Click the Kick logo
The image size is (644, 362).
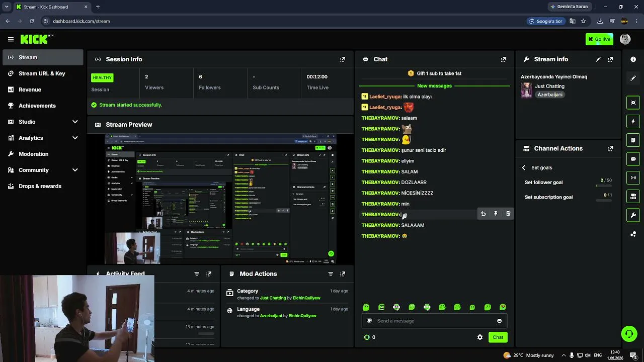(x=37, y=39)
